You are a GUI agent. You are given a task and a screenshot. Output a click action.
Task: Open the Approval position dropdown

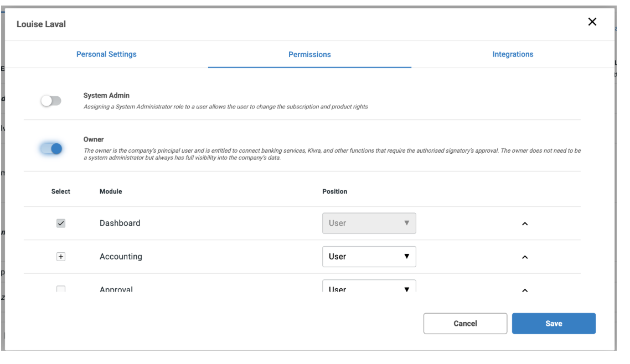coord(369,288)
